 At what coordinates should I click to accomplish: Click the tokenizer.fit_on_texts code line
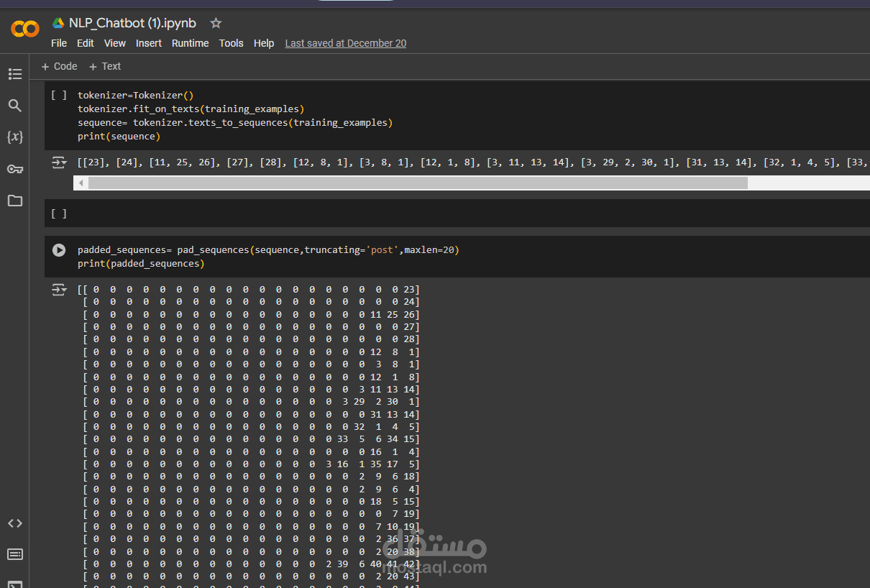[191, 109]
